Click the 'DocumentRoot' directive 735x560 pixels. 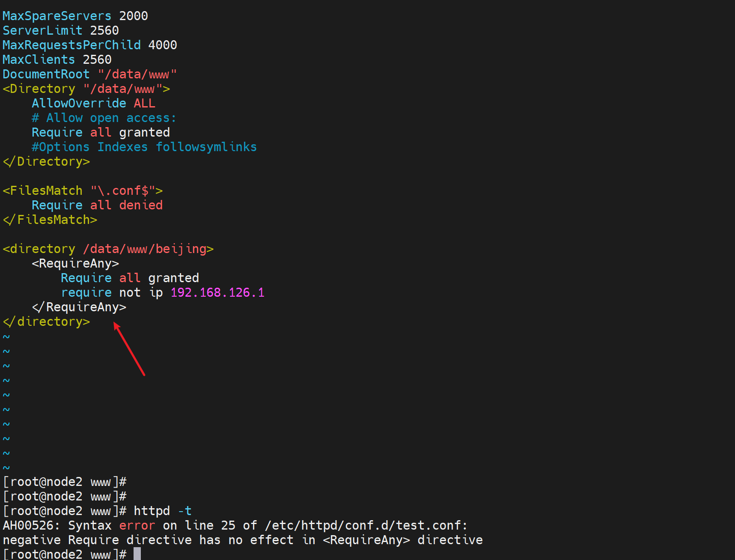(46, 74)
